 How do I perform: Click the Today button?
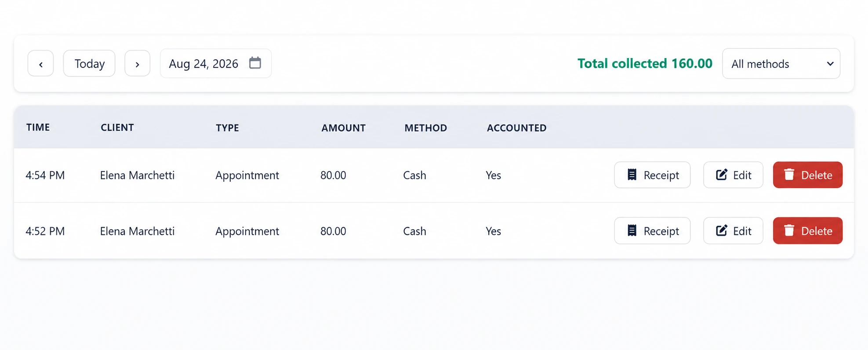click(x=89, y=63)
